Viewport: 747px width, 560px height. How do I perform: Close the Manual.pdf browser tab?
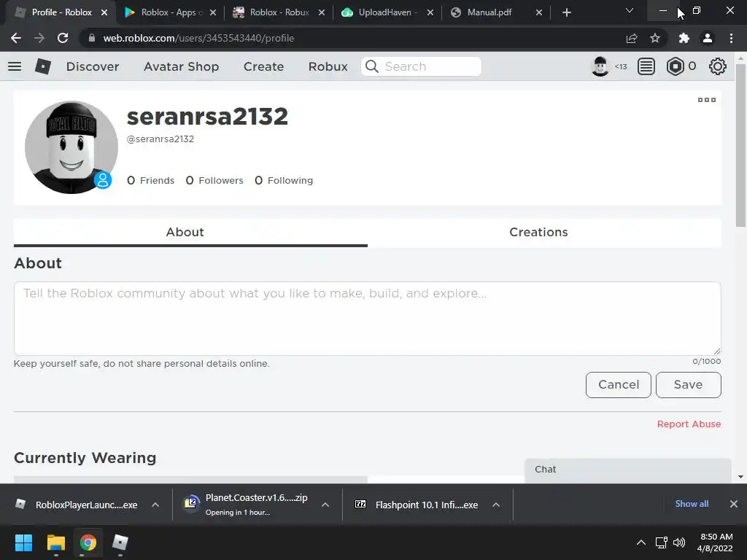click(539, 12)
